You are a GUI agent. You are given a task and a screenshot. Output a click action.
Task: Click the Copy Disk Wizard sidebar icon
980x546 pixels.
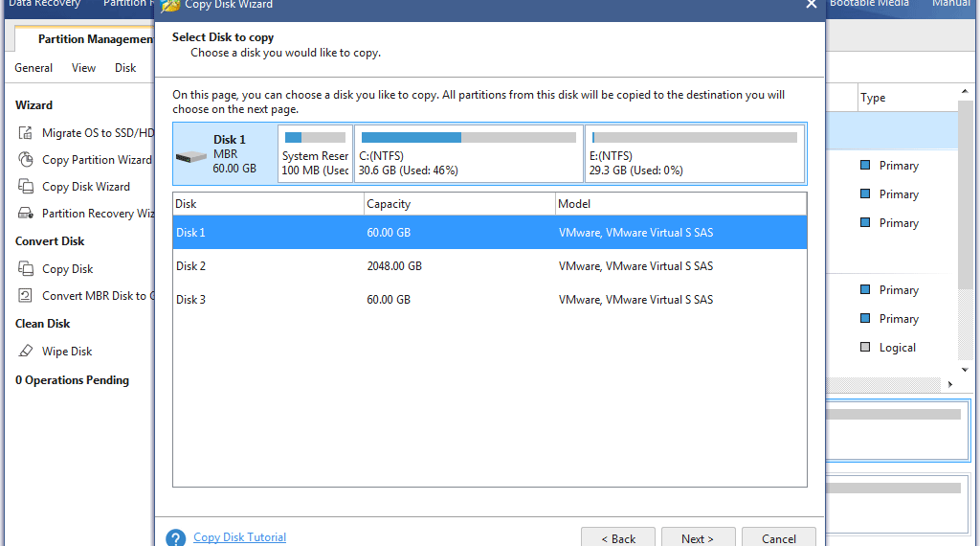click(25, 187)
